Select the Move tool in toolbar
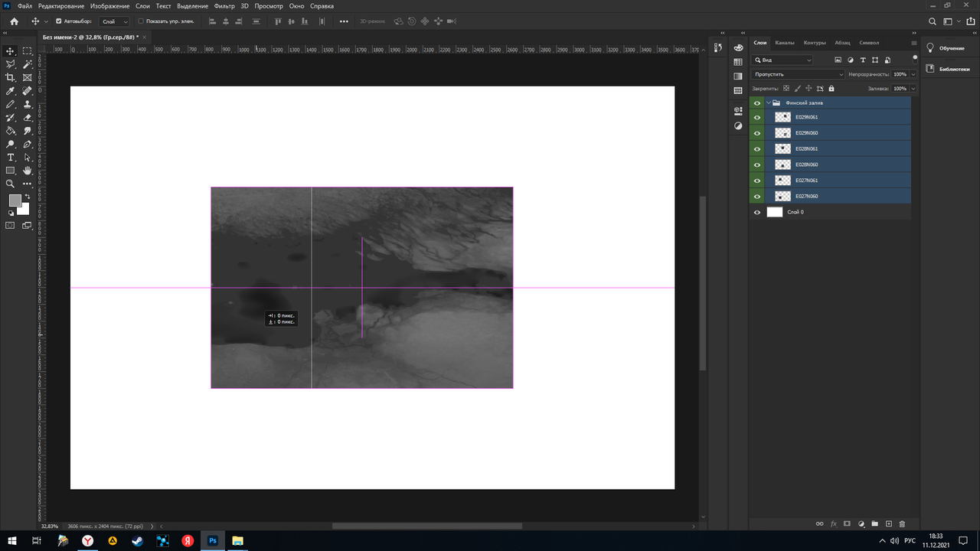The width and height of the screenshot is (980, 551). point(10,51)
